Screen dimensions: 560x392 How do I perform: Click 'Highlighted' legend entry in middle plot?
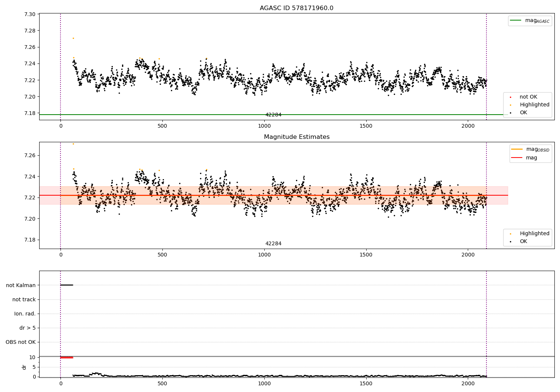(x=529, y=234)
